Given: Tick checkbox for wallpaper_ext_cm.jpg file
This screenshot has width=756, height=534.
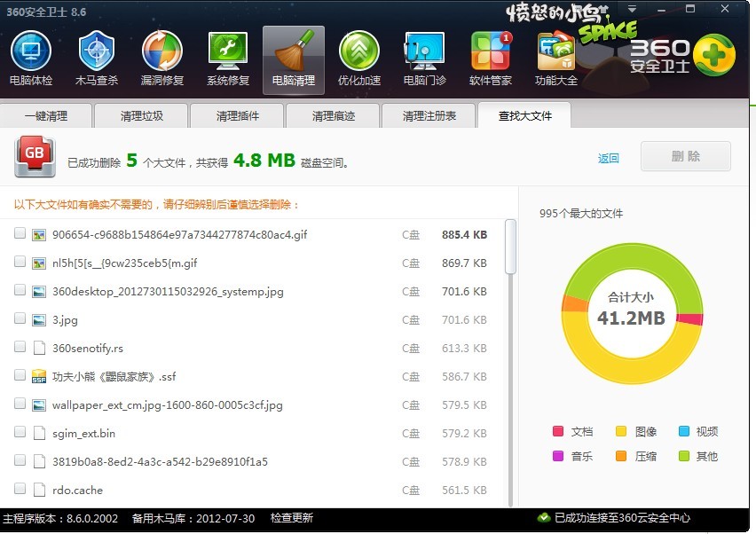Looking at the screenshot, I should pyautogui.click(x=20, y=404).
